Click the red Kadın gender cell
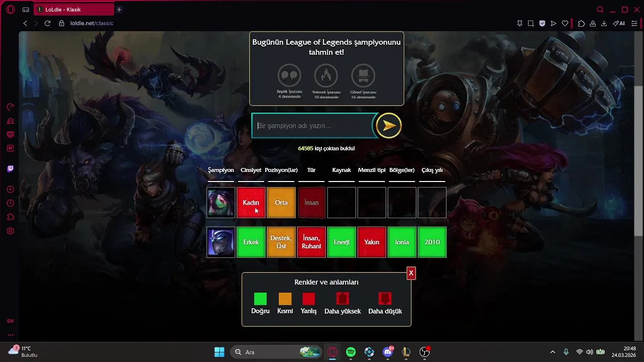This screenshot has width=644, height=362. click(x=251, y=203)
